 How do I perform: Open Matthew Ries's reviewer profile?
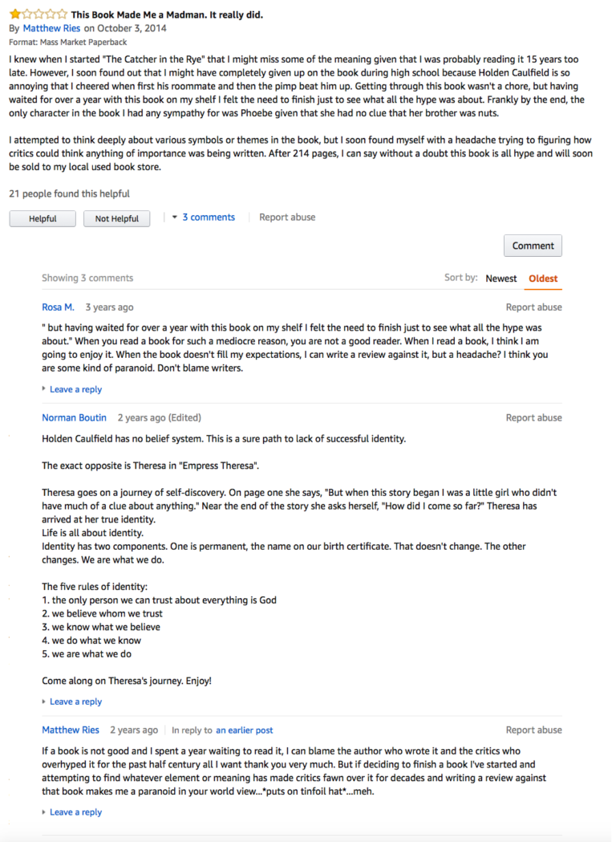(x=51, y=26)
